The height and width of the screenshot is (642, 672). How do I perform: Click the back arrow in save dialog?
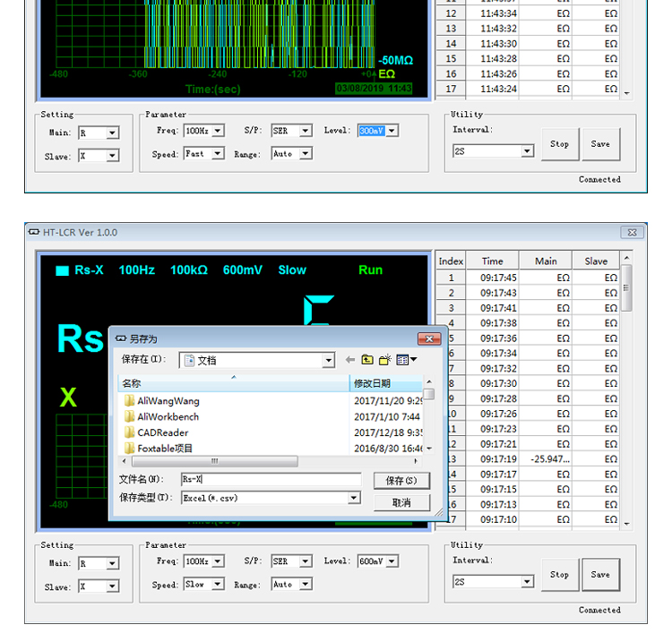[x=350, y=360]
